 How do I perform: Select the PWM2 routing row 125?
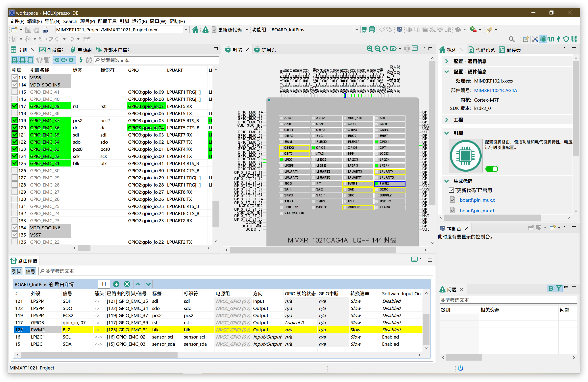point(218,330)
